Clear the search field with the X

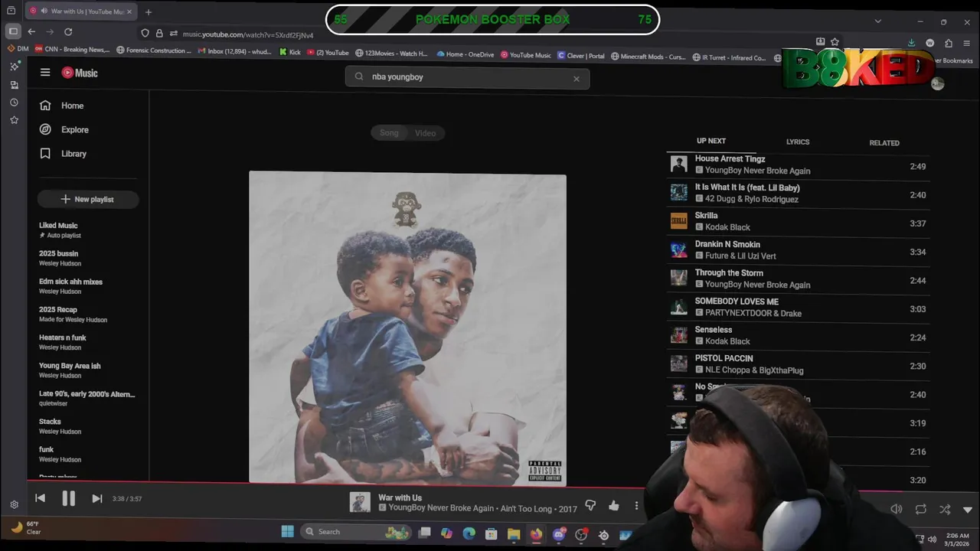(x=577, y=78)
